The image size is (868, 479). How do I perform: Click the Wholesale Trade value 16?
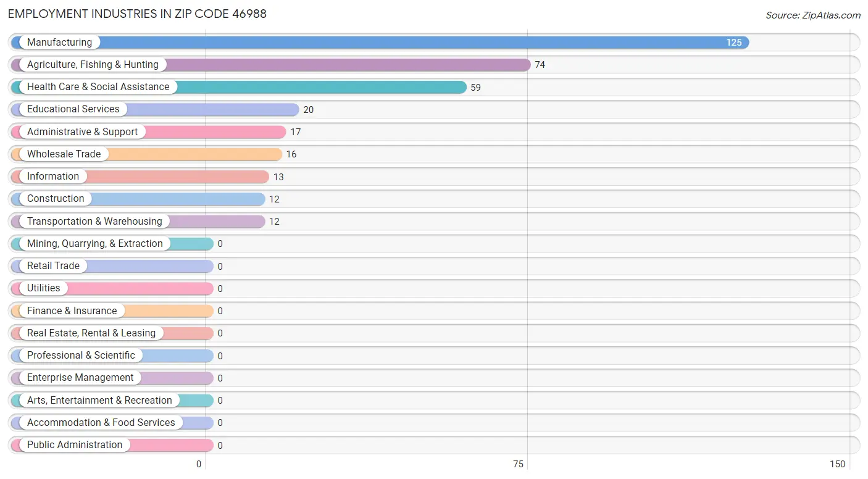[291, 154]
